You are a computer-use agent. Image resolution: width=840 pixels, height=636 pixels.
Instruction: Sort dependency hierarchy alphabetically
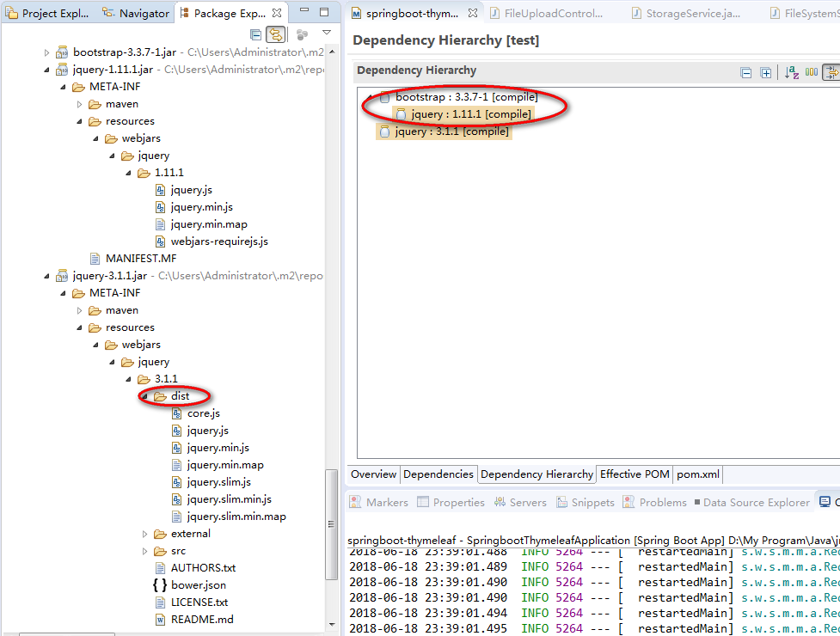coord(791,72)
